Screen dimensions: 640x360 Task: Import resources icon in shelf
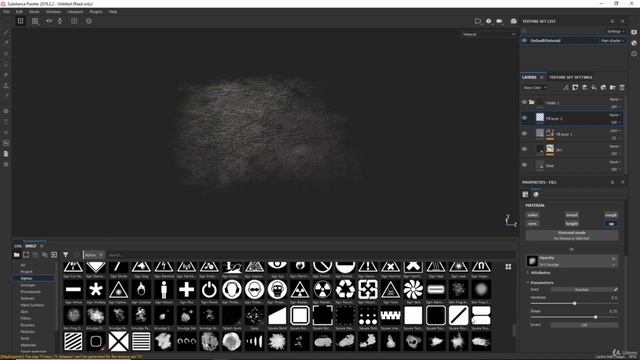(x=54, y=255)
